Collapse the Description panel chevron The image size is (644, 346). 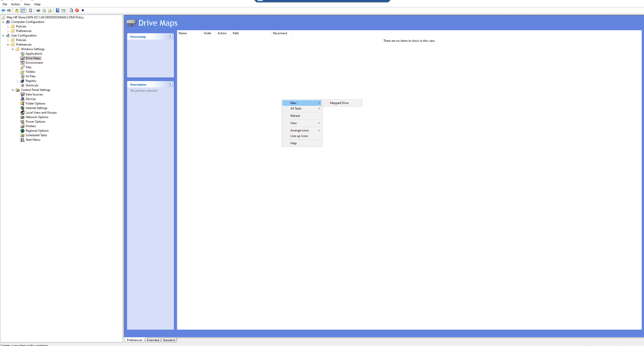pos(170,84)
